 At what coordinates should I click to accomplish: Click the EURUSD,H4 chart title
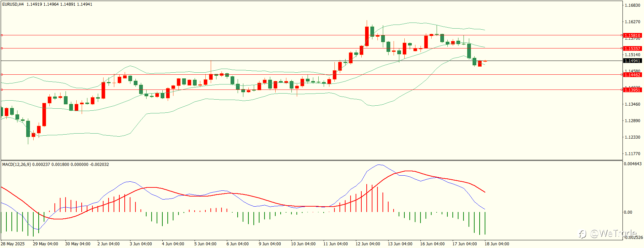point(13,4)
